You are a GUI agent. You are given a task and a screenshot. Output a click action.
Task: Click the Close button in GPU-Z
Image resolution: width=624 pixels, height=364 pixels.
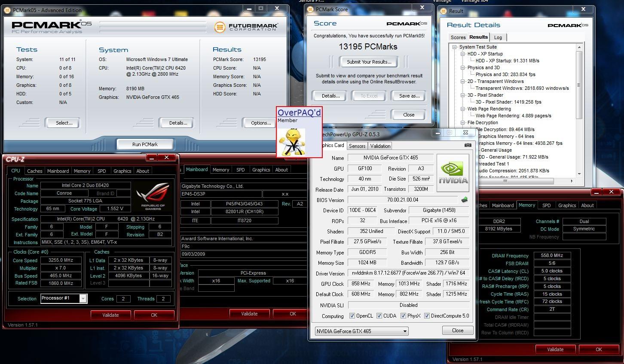(458, 330)
